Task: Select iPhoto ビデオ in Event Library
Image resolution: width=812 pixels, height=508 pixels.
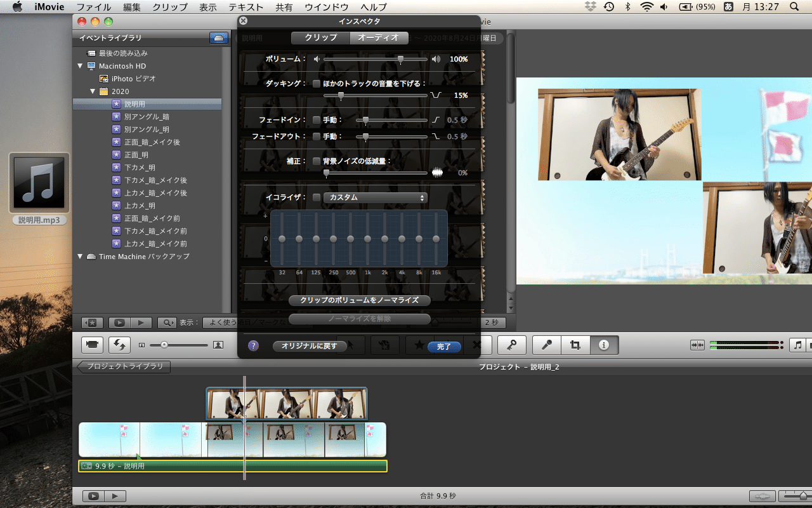Action: point(147,79)
